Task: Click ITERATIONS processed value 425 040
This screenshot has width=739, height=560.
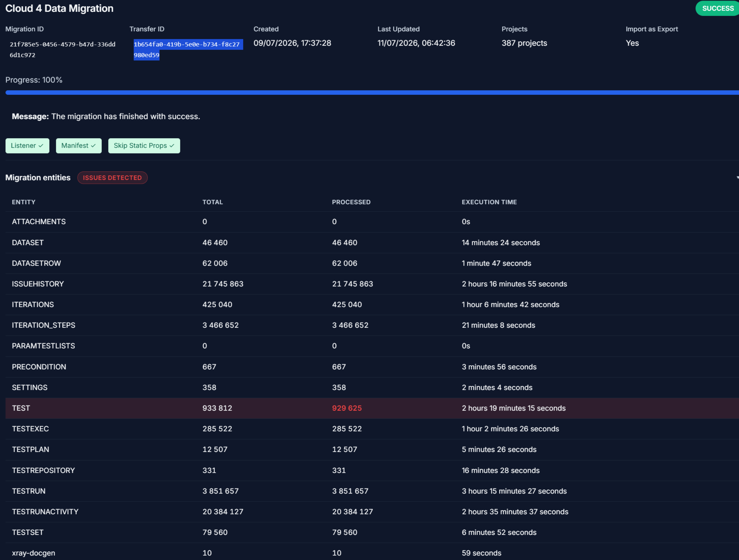Action: coord(347,305)
